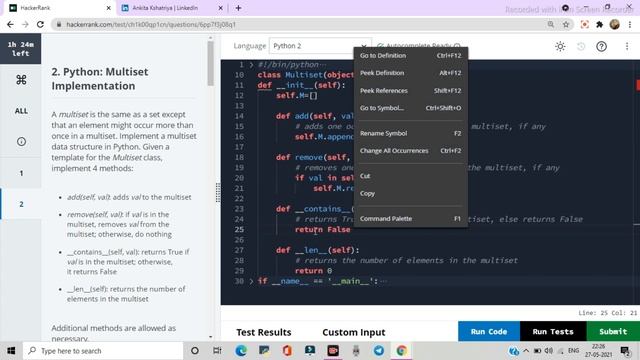Select Peek Definition in context menu

click(411, 73)
